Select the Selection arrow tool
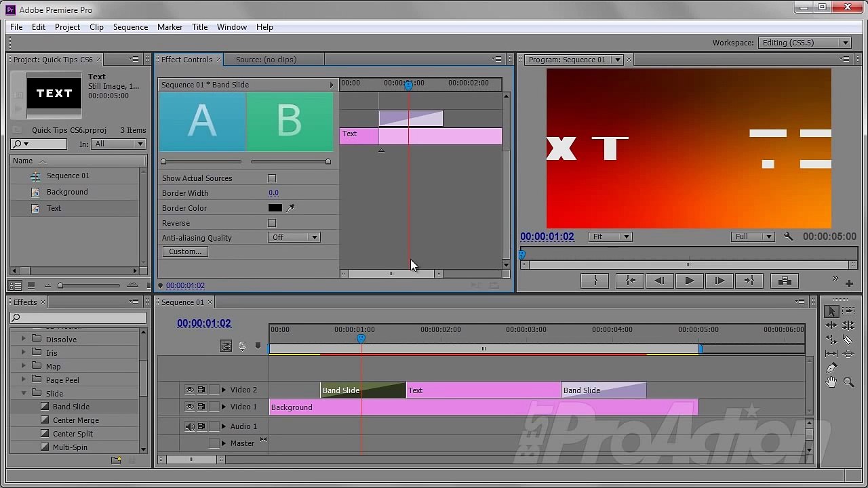This screenshot has height=488, width=868. click(831, 311)
